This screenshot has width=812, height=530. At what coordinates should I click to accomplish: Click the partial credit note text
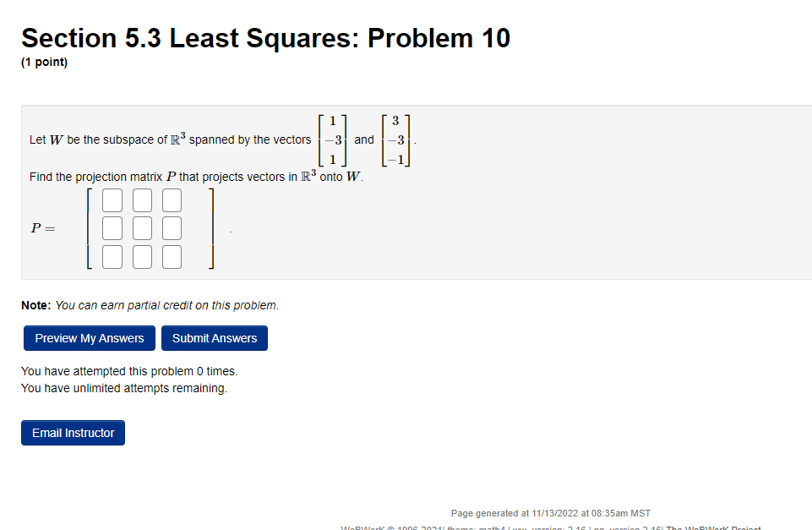pos(148,305)
